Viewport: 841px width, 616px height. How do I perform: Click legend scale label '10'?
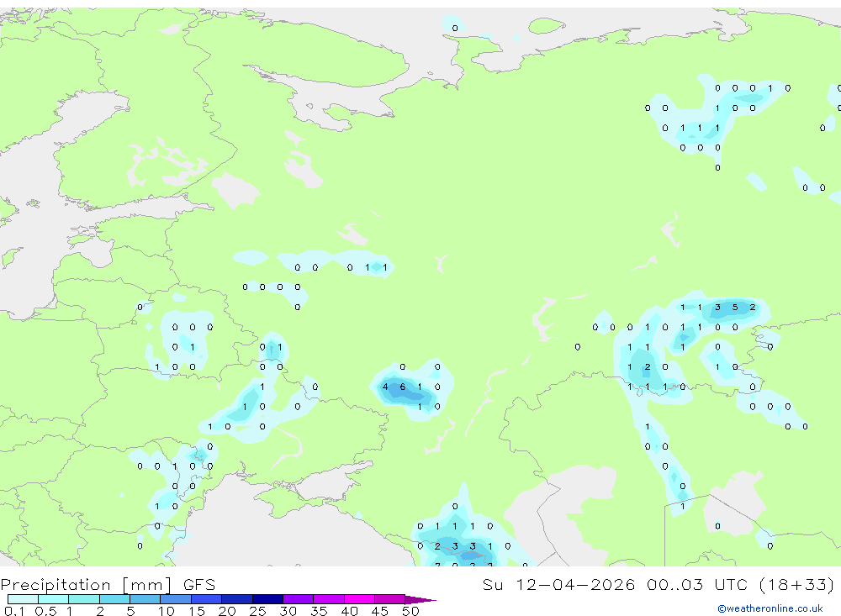[167, 611]
